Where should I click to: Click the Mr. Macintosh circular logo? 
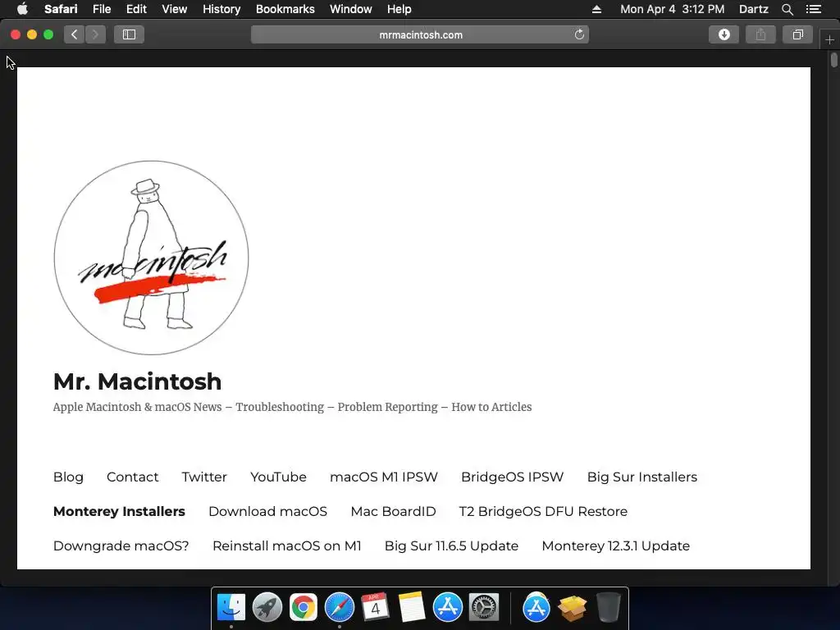tap(151, 258)
